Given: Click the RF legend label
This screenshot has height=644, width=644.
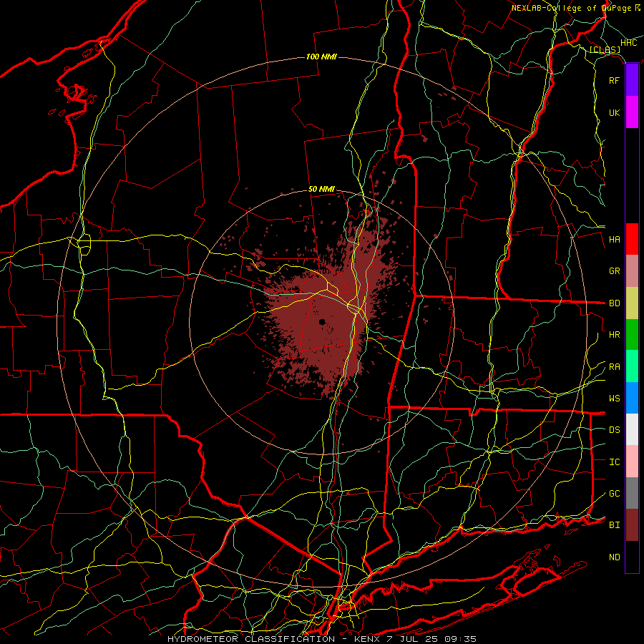Looking at the screenshot, I should point(615,80).
